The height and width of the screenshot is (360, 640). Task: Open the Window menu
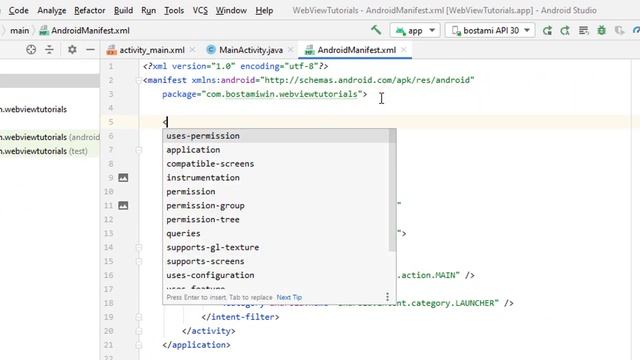[231, 10]
